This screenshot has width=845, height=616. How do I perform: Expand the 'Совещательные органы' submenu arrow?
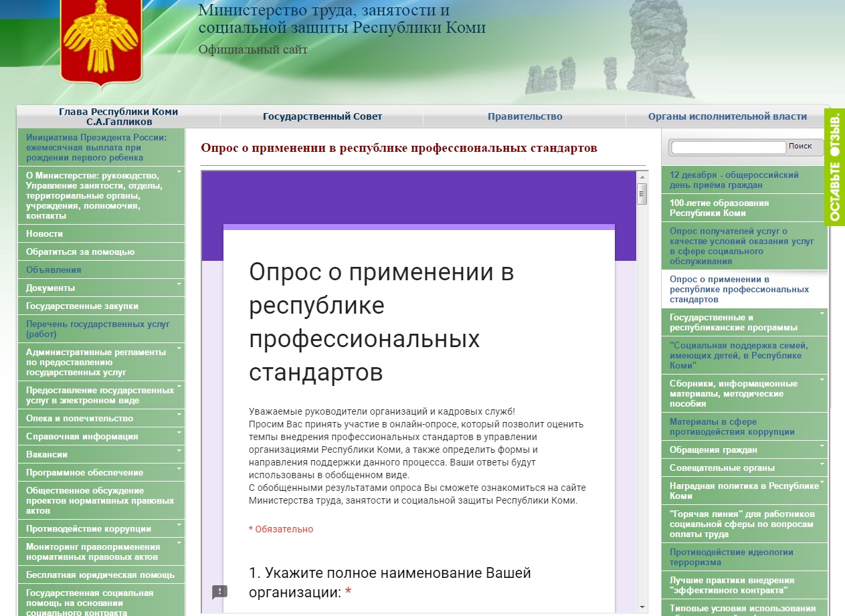point(822,464)
